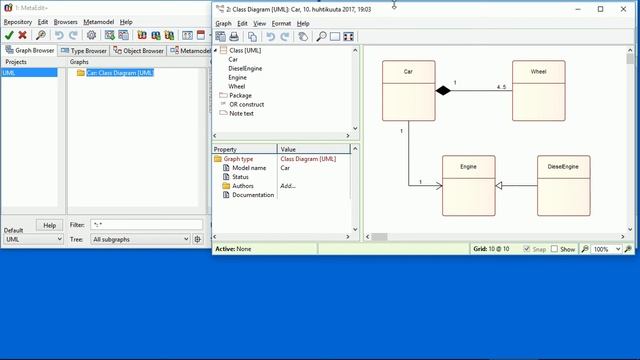This screenshot has width=640, height=360.
Task: Click the zoom-in magnifier at status bar end
Action: 628,249
